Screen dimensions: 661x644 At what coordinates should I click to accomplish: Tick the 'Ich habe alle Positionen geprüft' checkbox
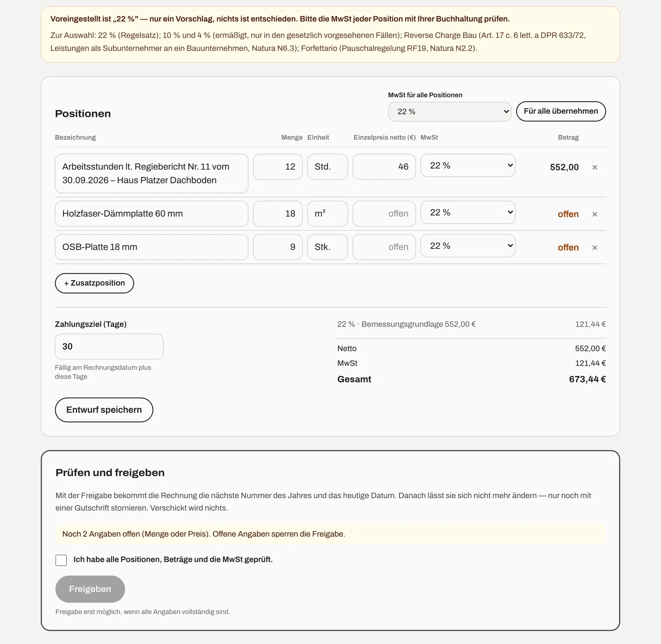coord(61,560)
